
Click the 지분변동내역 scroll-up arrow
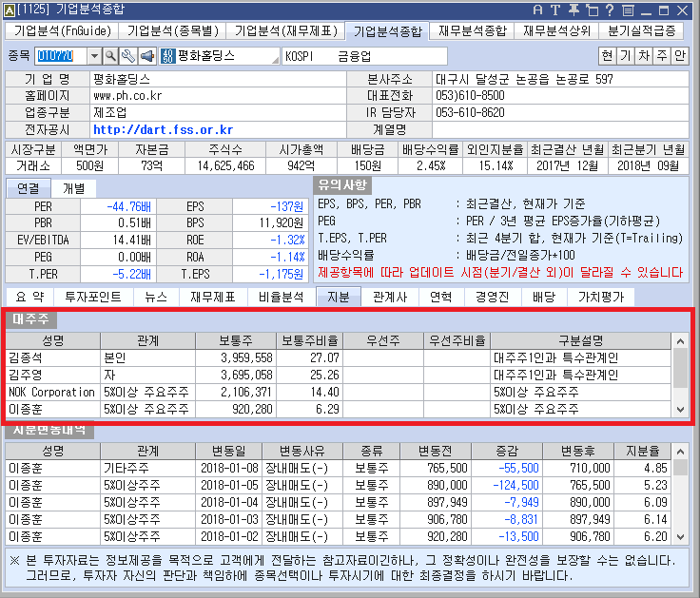pos(680,452)
